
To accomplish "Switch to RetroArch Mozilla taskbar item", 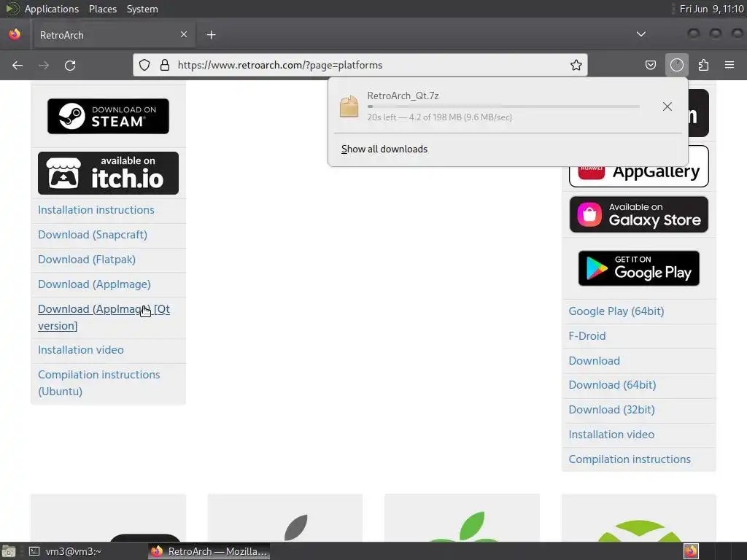I will tap(209, 551).
